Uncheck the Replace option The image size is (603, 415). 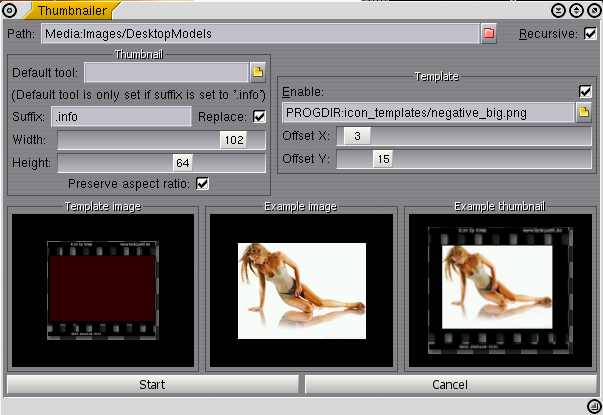click(x=260, y=117)
